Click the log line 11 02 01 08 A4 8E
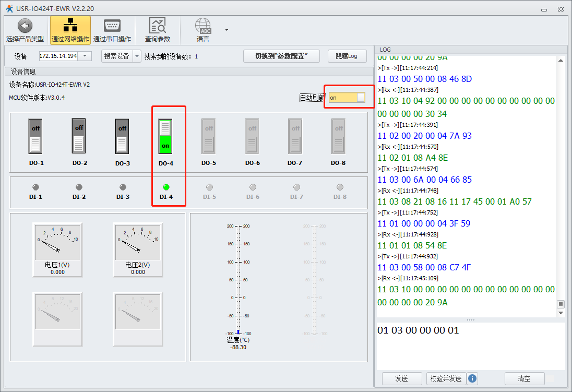 pos(413,158)
